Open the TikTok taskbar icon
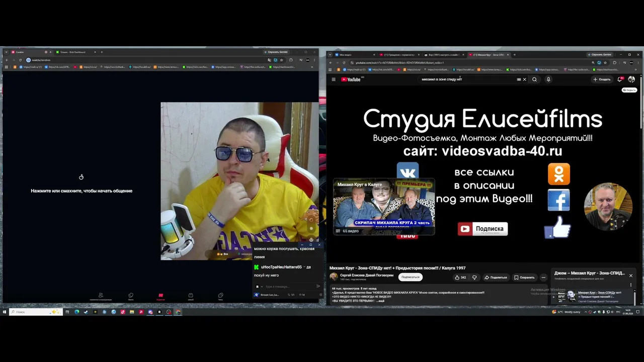The width and height of the screenshot is (644, 362). (x=123, y=312)
